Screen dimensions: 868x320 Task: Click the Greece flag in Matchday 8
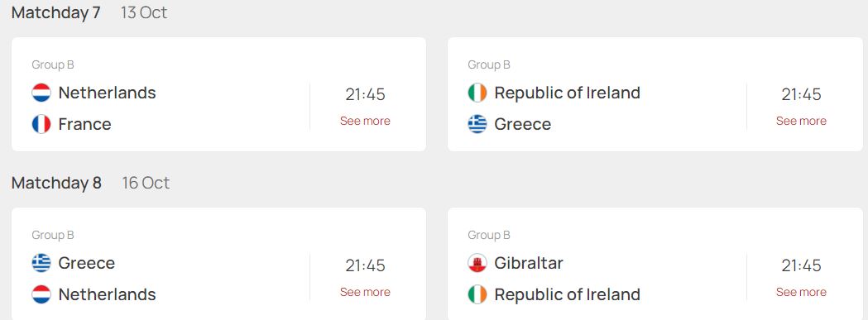(41, 263)
